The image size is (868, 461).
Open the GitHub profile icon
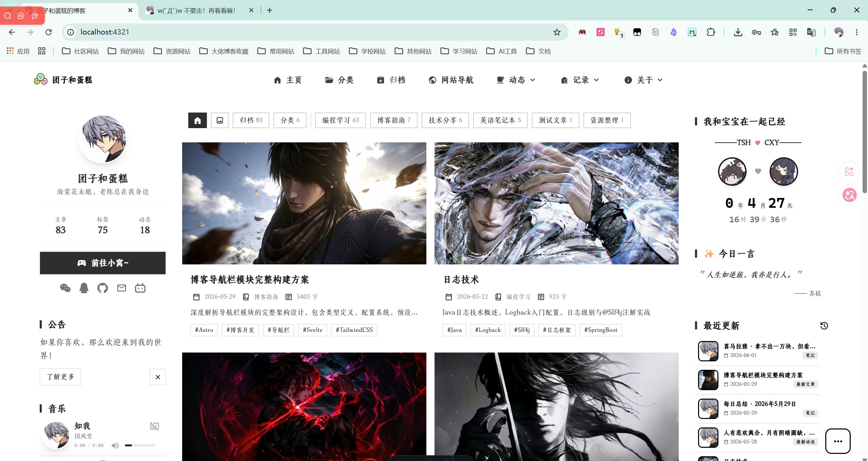102,288
